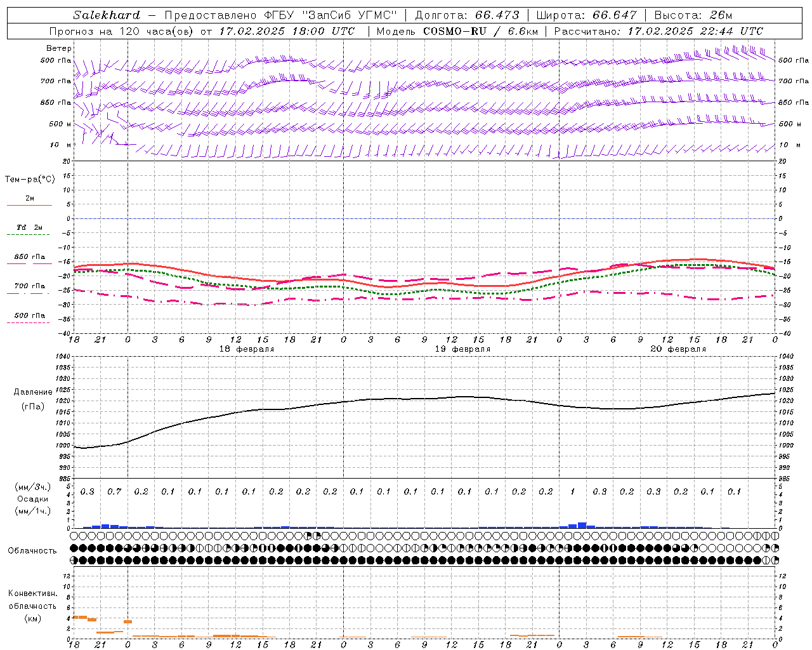This screenshot has width=812, height=650.
Task: Click the latitude value 66.647
Action: [615, 15]
